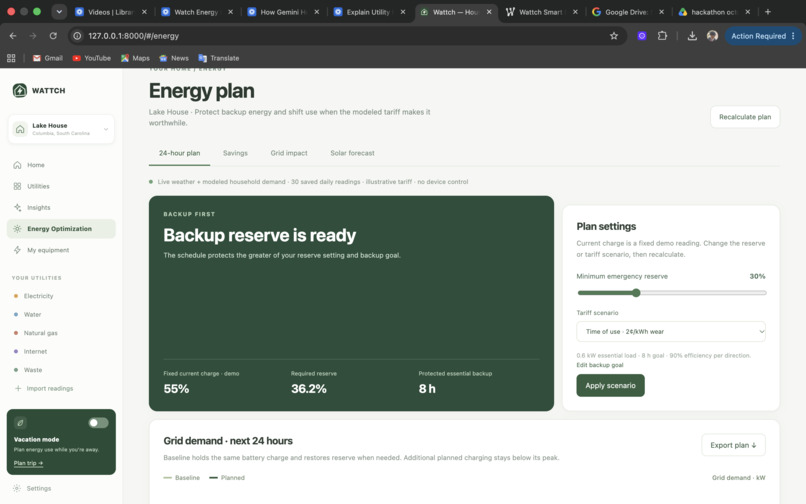Screen dimensions: 806x504
Task: Expand the Lake House home selector
Action: tap(61, 129)
